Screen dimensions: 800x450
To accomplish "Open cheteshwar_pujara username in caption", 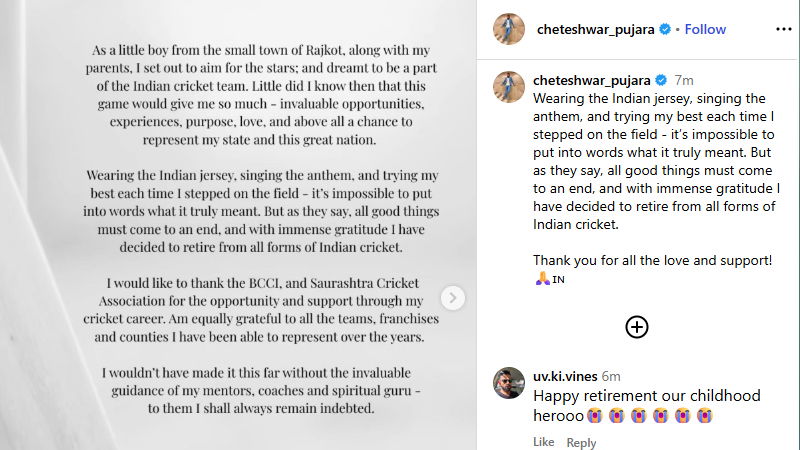I will click(591, 80).
